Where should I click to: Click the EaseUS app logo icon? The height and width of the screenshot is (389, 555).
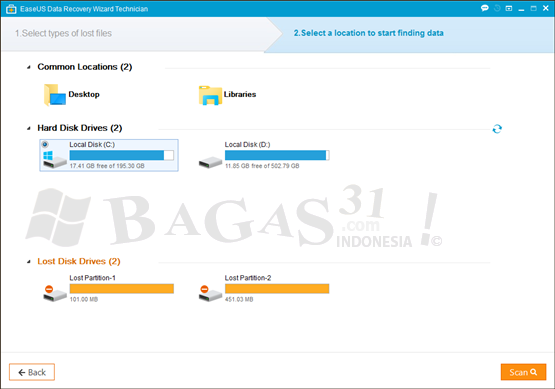[x=11, y=9]
